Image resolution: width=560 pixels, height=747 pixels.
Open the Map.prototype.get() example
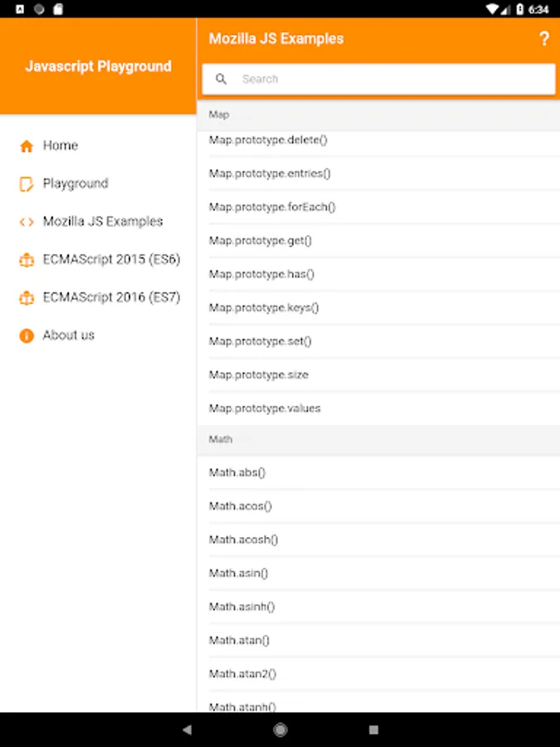(378, 241)
